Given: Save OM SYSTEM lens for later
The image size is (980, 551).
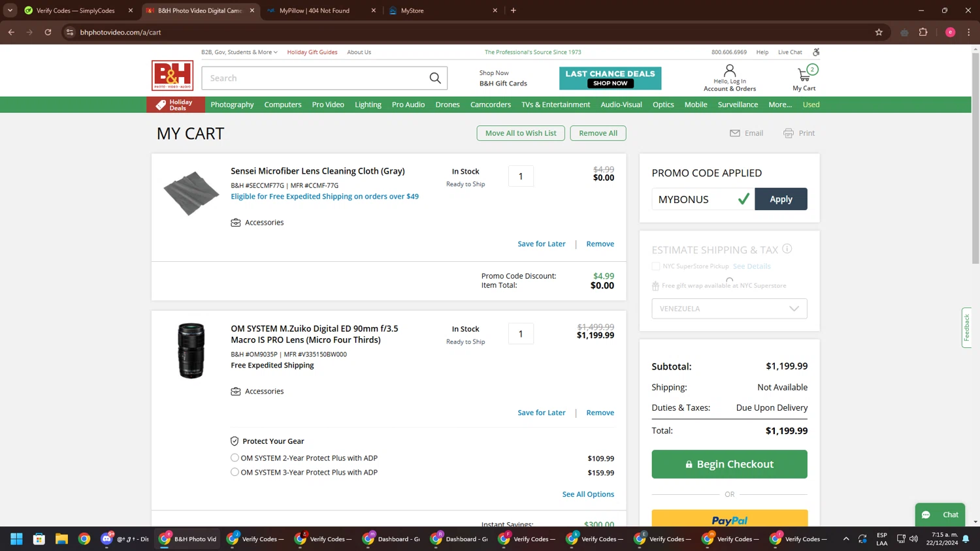Looking at the screenshot, I should [541, 413].
